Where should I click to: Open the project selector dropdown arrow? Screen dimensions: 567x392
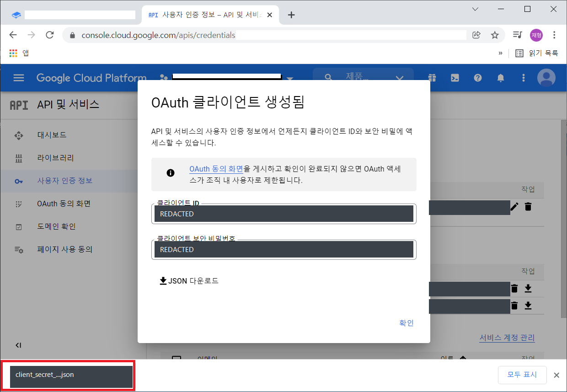(x=289, y=78)
